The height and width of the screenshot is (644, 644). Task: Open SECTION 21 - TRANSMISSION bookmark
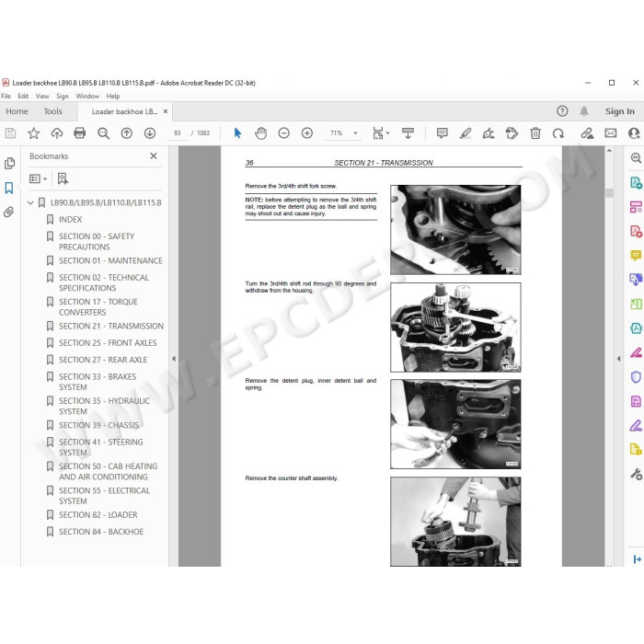pyautogui.click(x=111, y=326)
